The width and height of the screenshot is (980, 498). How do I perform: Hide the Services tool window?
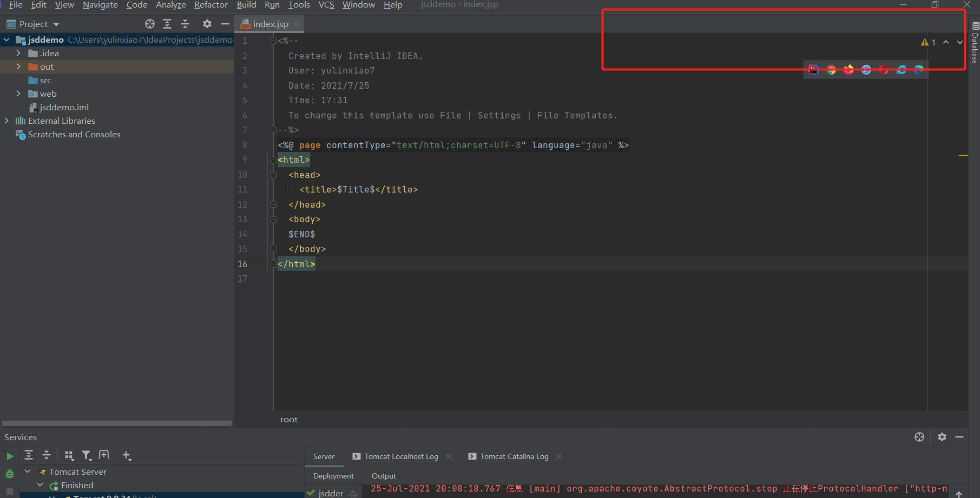959,437
